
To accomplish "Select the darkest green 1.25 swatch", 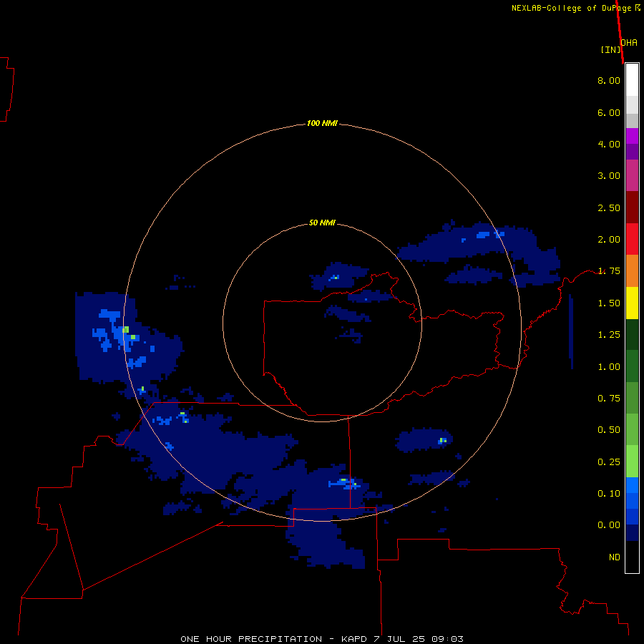I will [x=632, y=334].
